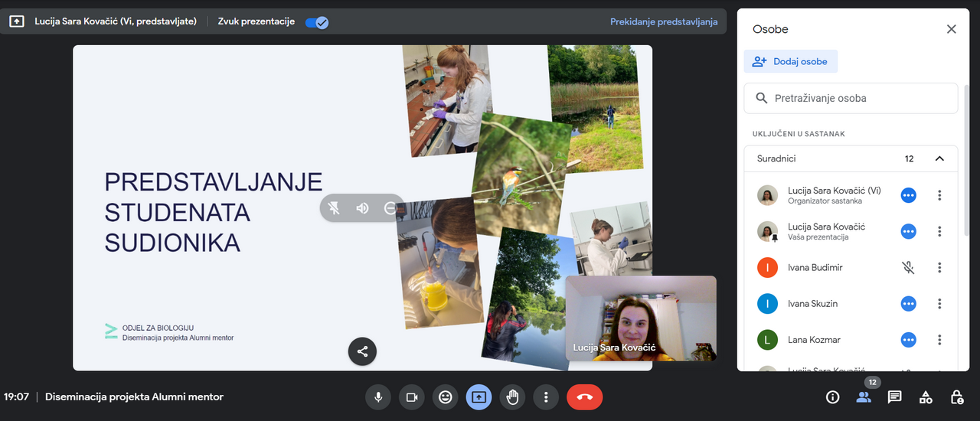
Task: Click the meeting title Diseminacija projekta Alumni mentor in bottom bar
Action: coord(134,397)
